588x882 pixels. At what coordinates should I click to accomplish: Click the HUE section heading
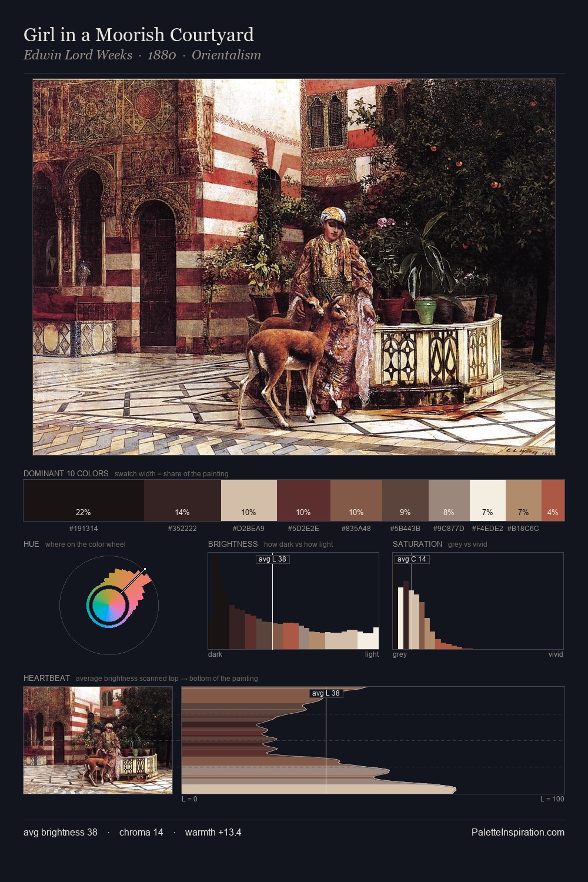(x=31, y=544)
